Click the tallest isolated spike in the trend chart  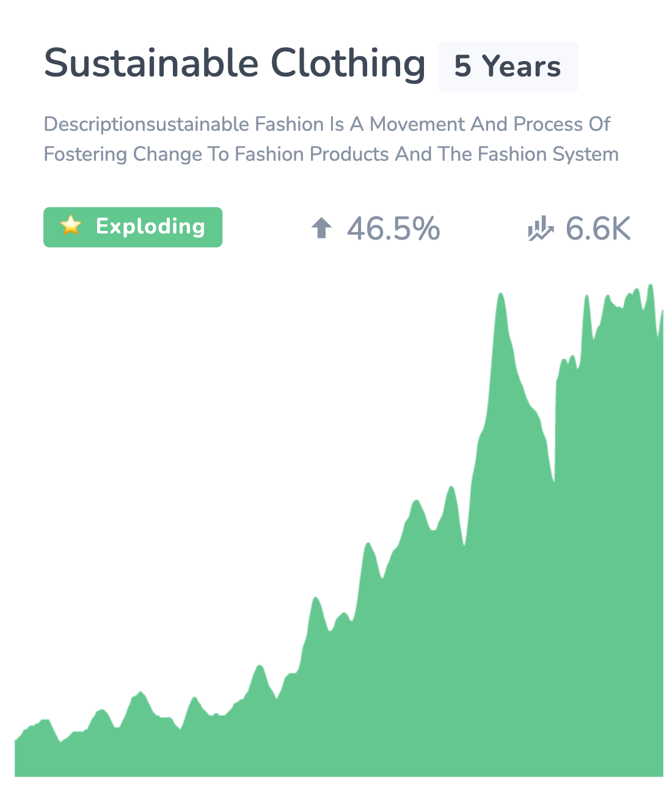[x=500, y=295]
